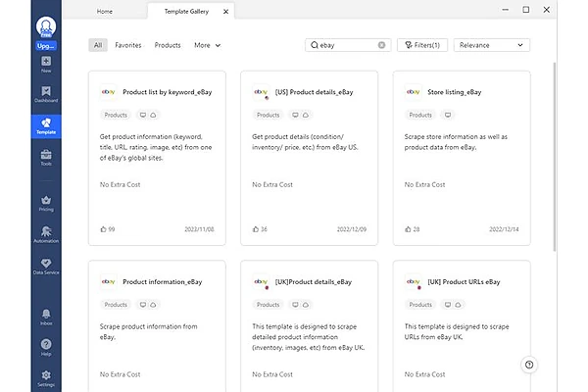588x392 pixels.
Task: Like the Store listing_eBay template
Action: click(x=408, y=229)
